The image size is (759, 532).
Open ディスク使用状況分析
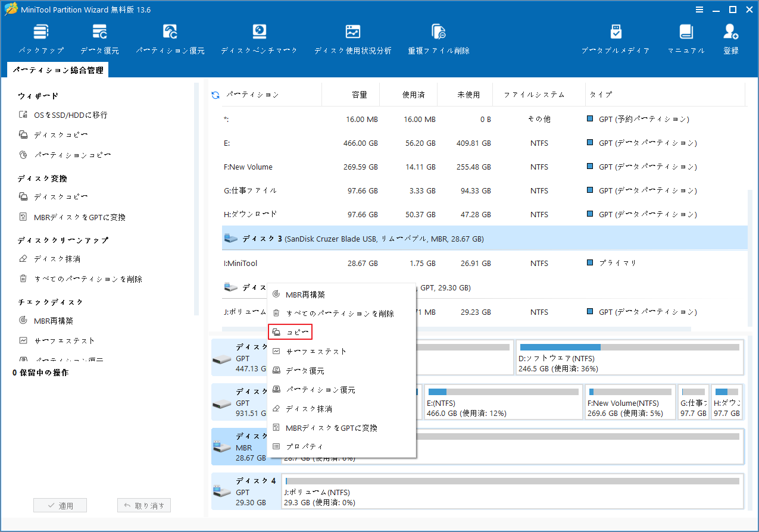pos(353,37)
